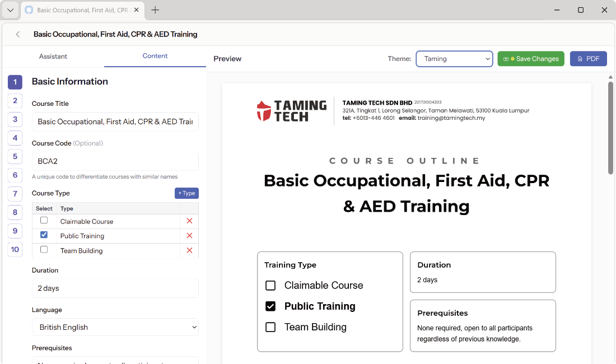
Task: Switch to the Content tab
Action: pyautogui.click(x=155, y=56)
